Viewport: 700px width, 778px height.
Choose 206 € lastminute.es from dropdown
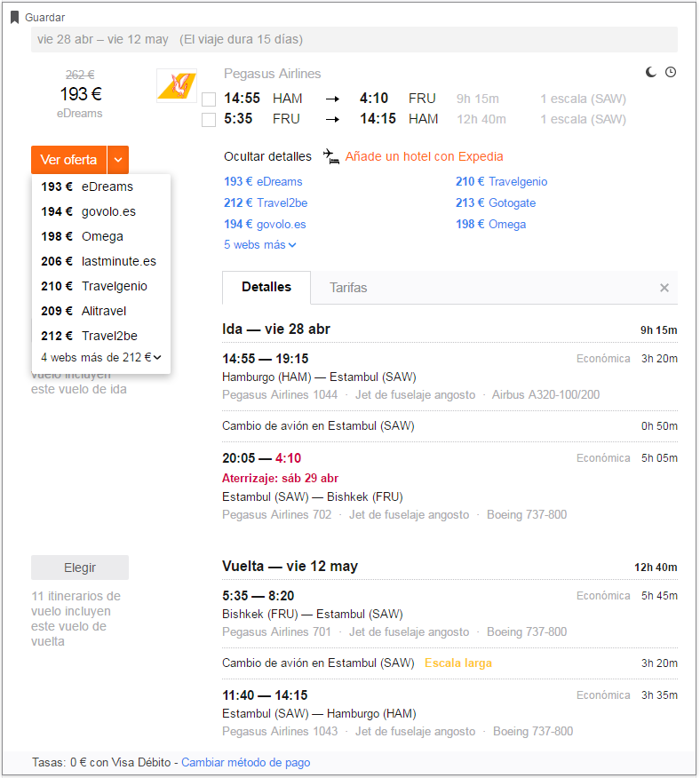coord(99,261)
